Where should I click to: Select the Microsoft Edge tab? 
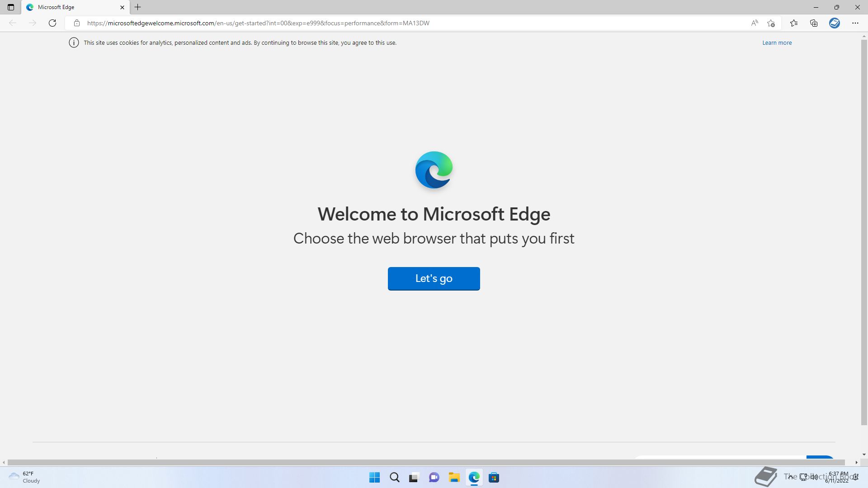75,7
